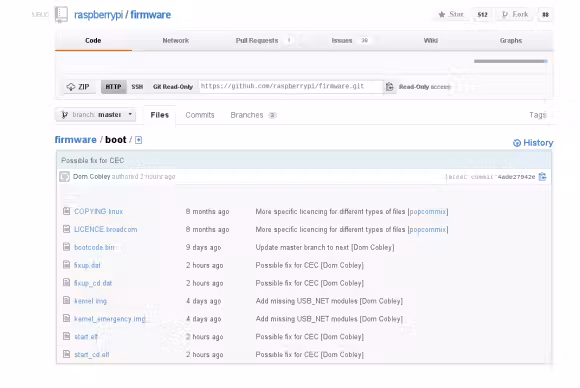Click the repository book icon beside raspberrypi
Screen dimensions: 580x388
[x=61, y=14]
